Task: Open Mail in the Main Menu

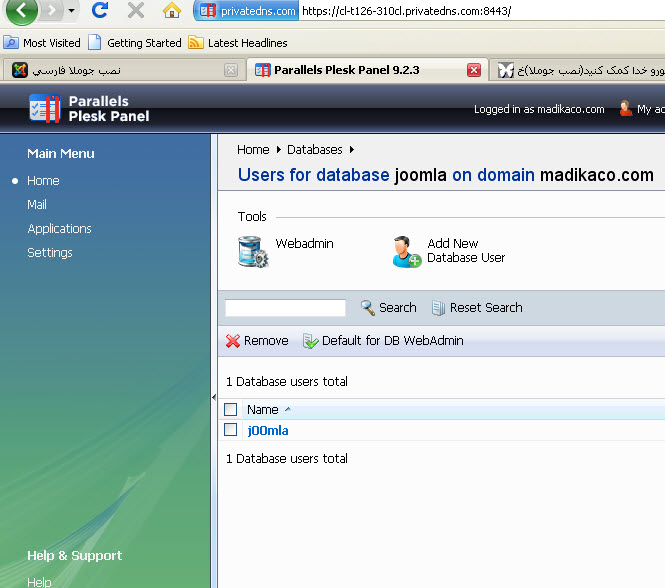Action: (x=37, y=204)
